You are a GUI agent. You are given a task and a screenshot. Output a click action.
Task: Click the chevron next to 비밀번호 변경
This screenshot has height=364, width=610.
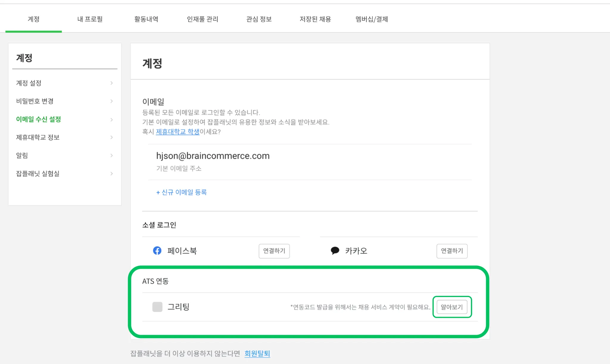pos(111,101)
